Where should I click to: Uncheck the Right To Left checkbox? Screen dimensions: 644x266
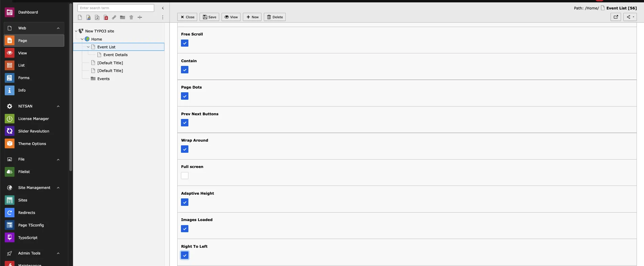point(185,256)
